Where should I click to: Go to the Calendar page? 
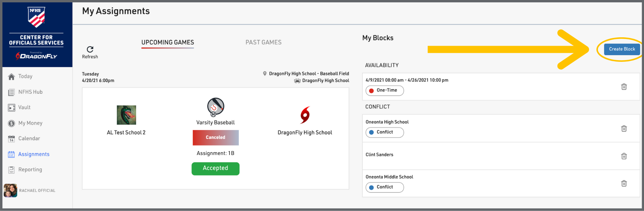29,138
